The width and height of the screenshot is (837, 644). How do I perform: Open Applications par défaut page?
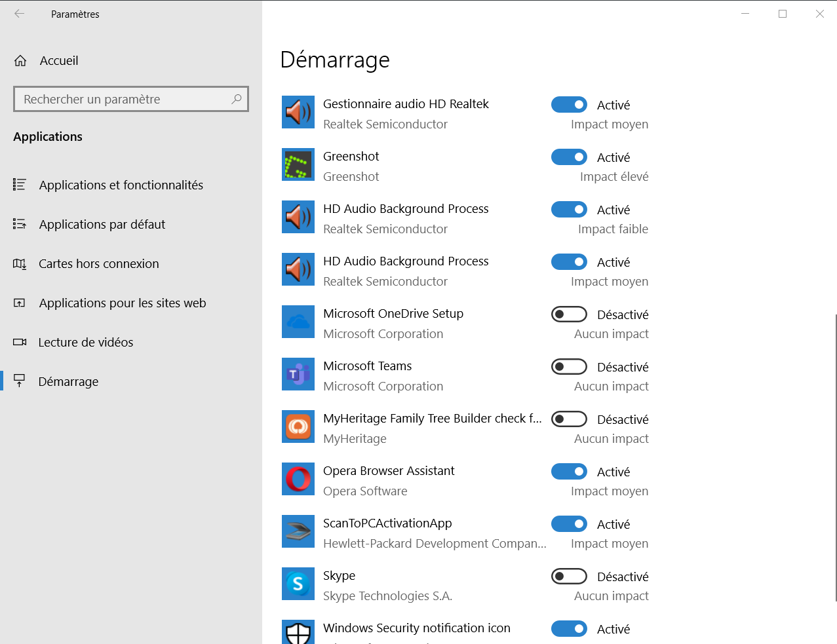pos(131,224)
